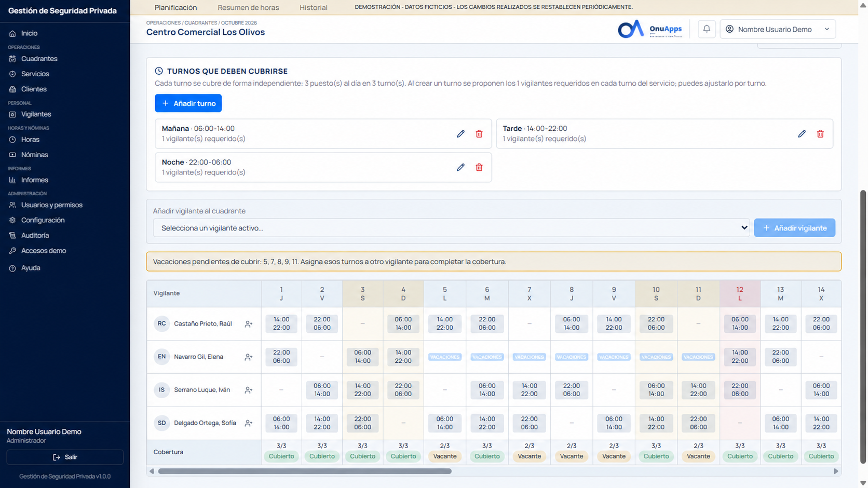Open the notifications bell
Screen dimensions: 868x488
(707, 29)
